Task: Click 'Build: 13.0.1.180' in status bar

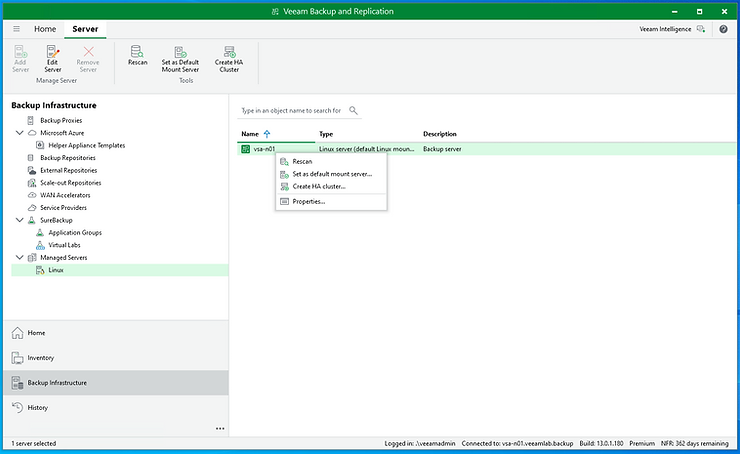Action: point(601,444)
